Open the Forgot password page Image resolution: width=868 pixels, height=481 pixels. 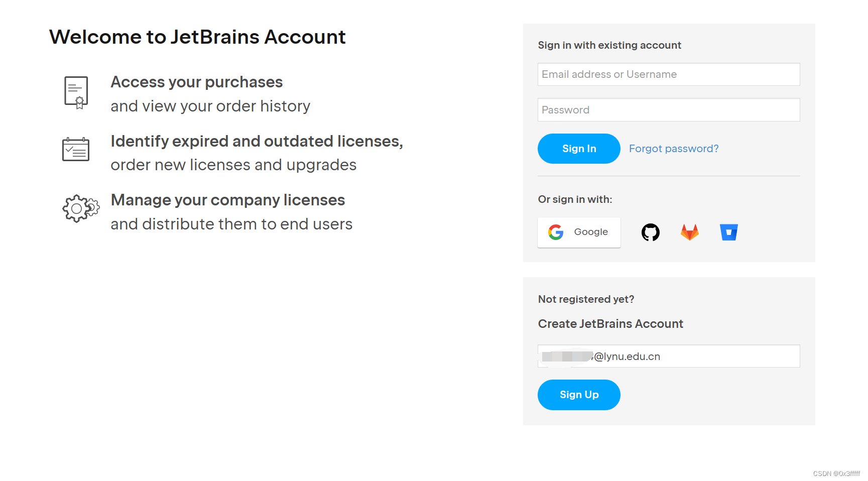[674, 149]
